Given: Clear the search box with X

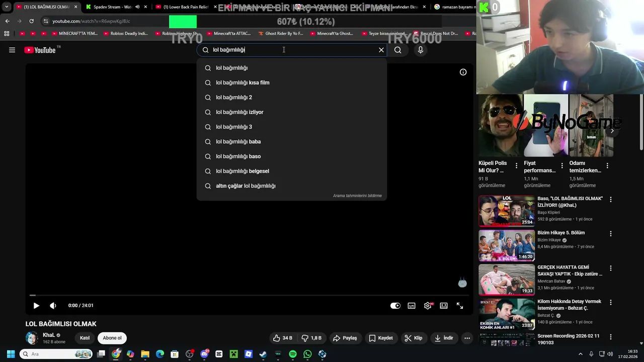Looking at the screenshot, I should (x=381, y=50).
